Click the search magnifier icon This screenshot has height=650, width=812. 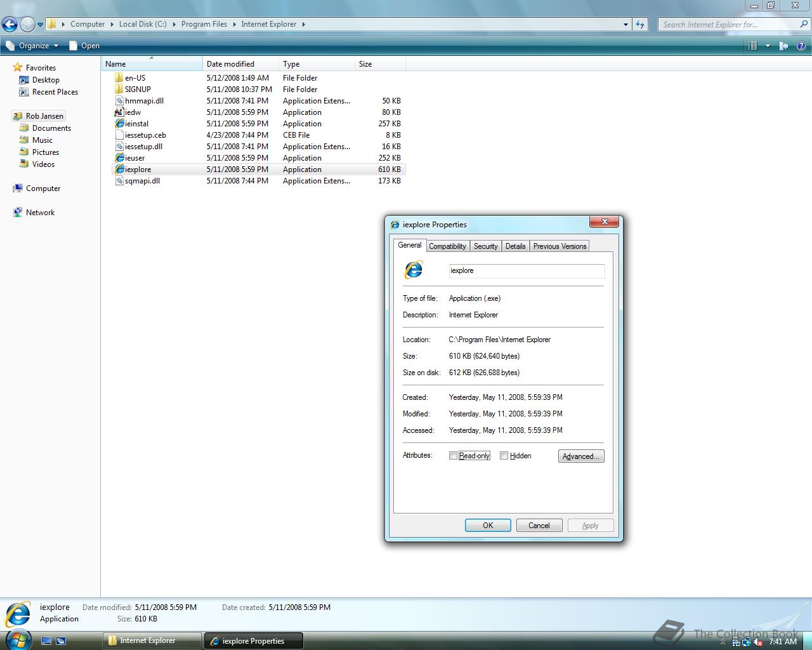coord(804,24)
